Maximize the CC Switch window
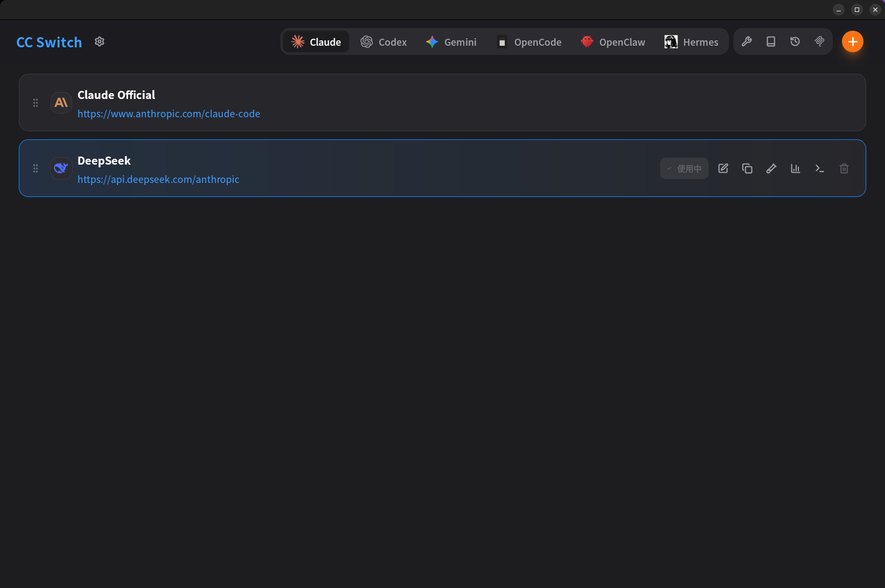The width and height of the screenshot is (885, 588). point(857,10)
